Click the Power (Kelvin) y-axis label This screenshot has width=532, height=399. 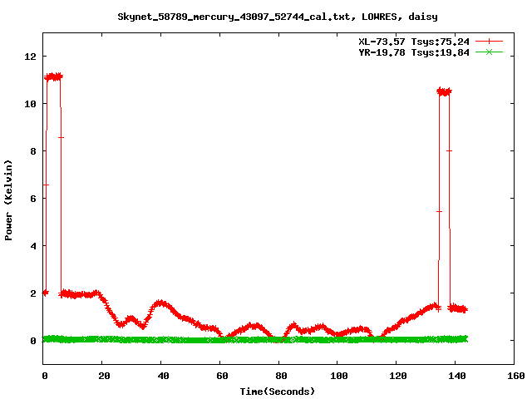point(8,200)
